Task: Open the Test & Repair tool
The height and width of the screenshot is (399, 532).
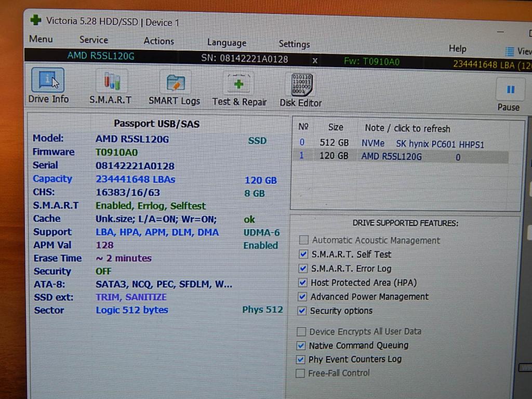Action: tap(239, 84)
